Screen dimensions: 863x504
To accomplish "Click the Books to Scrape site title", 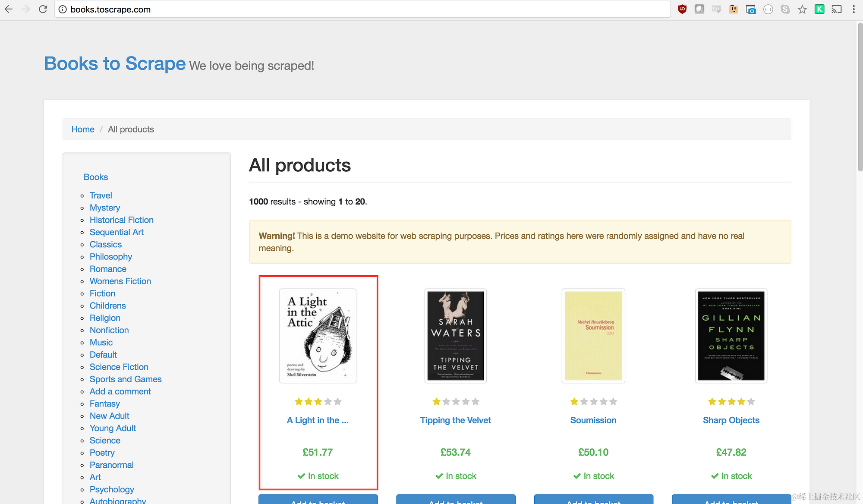I will point(115,64).
